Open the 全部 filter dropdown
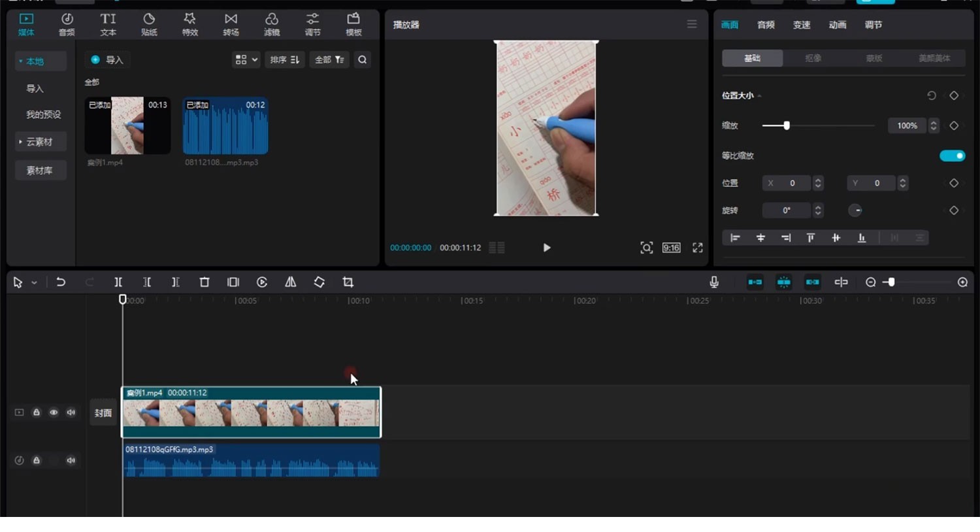This screenshot has height=532, width=980. click(x=329, y=59)
